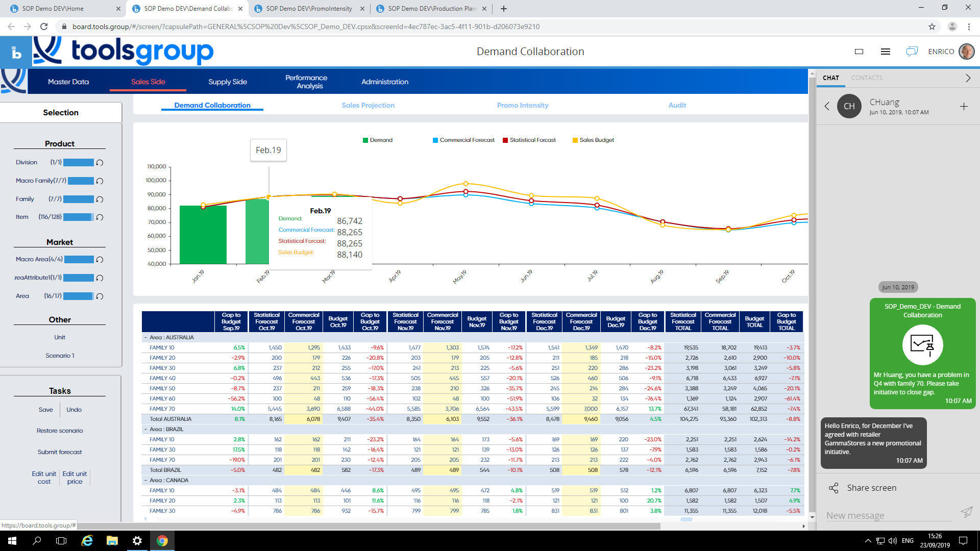Open the chat panel icon
This screenshot has height=551, width=980.
[x=913, y=51]
